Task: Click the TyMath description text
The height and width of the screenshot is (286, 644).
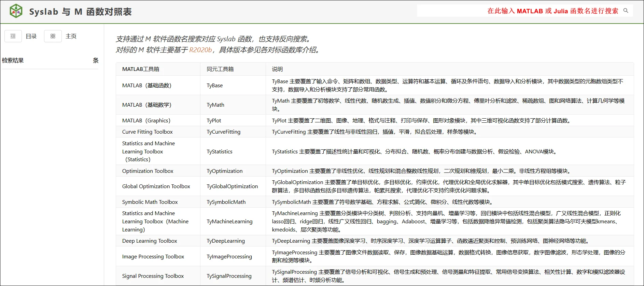Action: [448, 105]
